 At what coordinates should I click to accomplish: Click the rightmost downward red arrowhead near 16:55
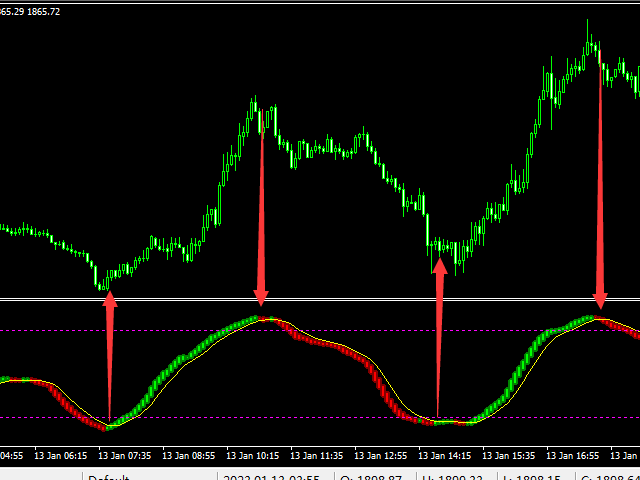pos(600,301)
